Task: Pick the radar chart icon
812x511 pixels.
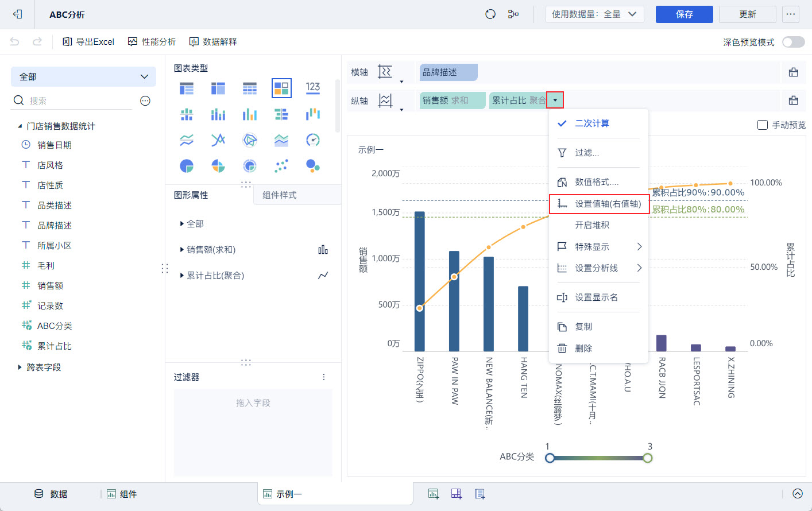Action: tap(250, 140)
